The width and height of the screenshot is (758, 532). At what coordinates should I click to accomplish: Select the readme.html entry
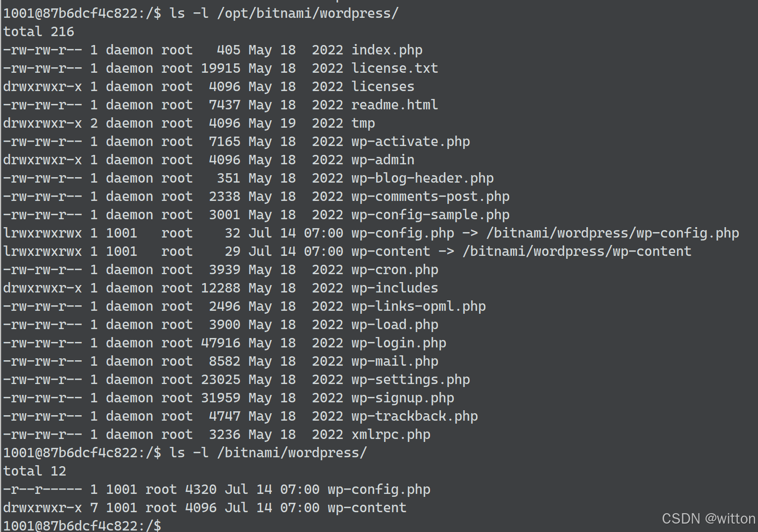[x=394, y=105]
